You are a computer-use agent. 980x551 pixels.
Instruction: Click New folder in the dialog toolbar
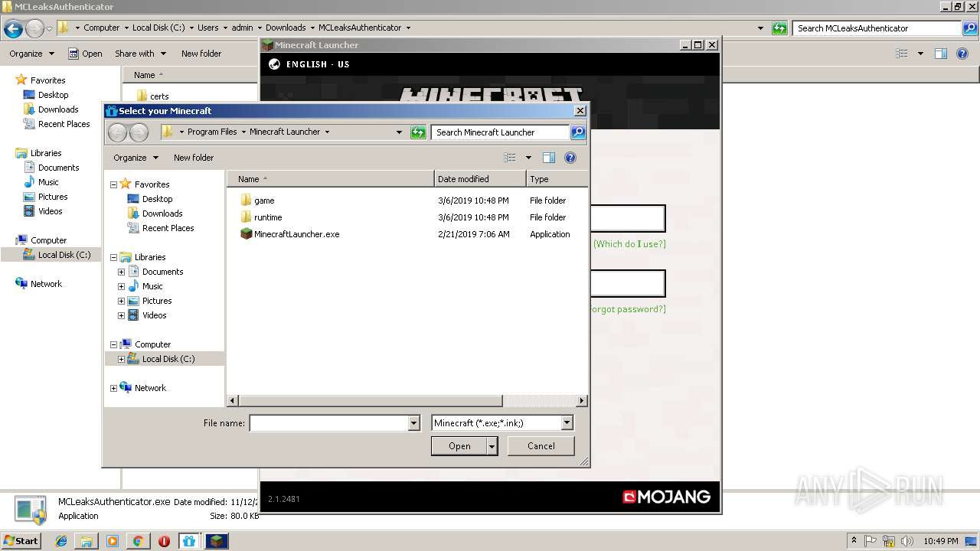(194, 158)
